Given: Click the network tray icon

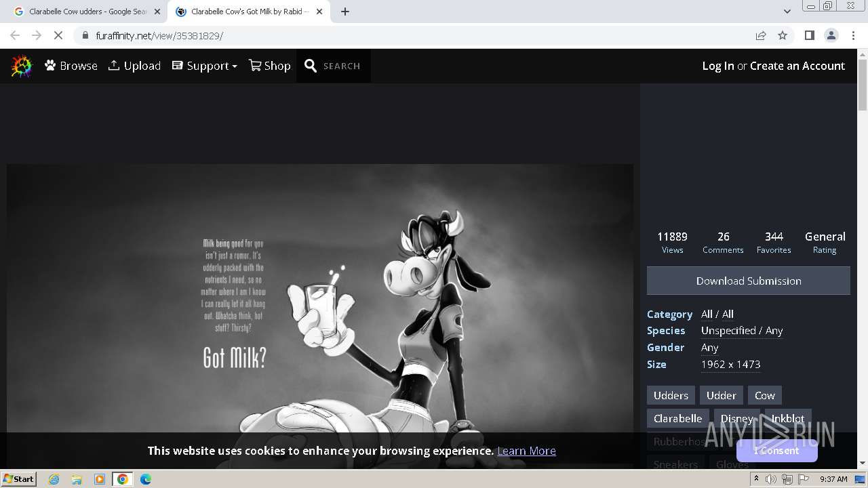Looking at the screenshot, I should 787,479.
